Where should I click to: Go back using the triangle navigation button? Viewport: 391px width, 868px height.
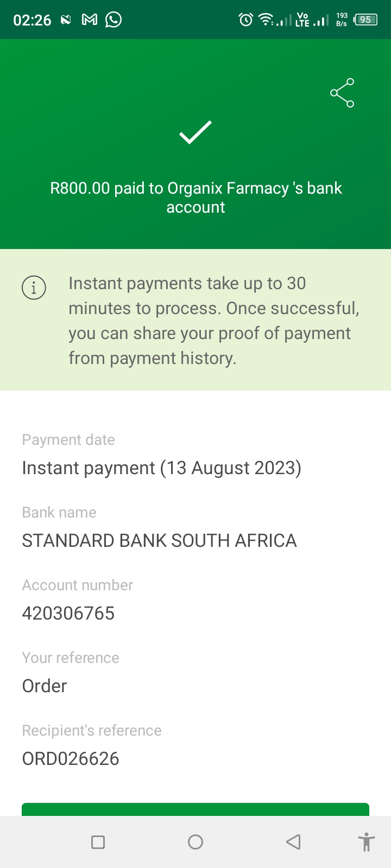tap(293, 842)
